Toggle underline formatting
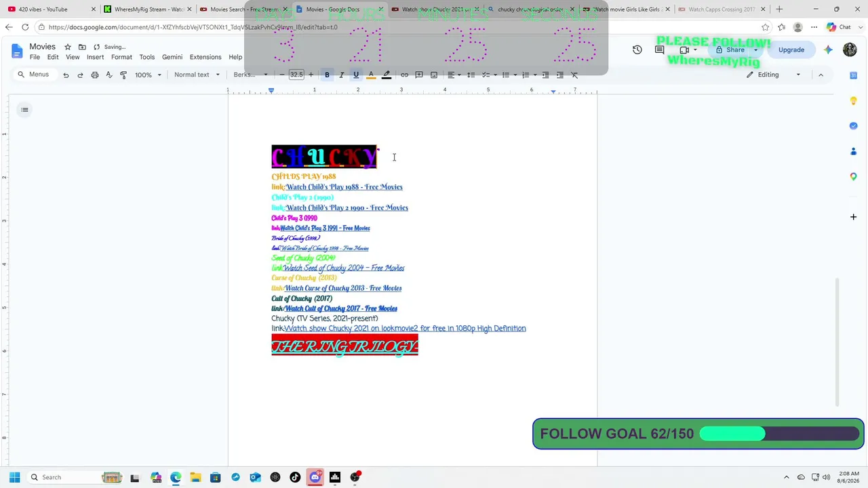 point(356,75)
